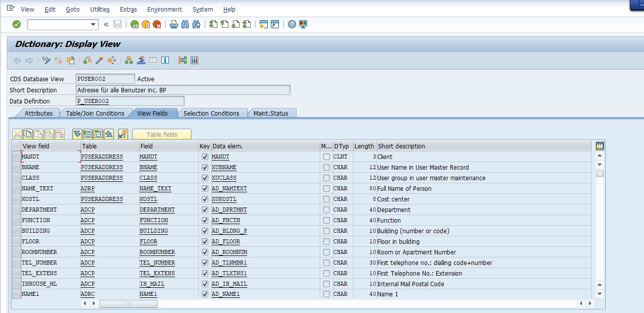Click the Print icon in toolbar
Viewport: 644px width, 313px height.
click(x=174, y=24)
